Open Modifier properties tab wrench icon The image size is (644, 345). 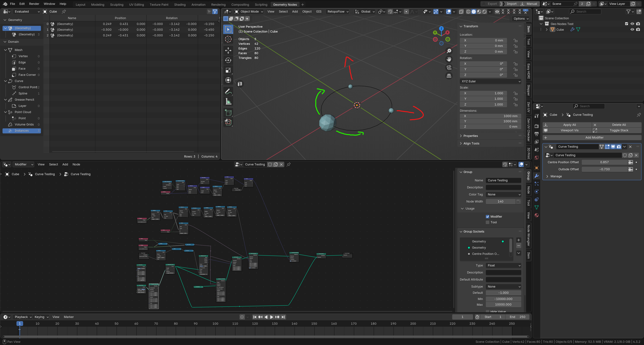[x=536, y=176]
